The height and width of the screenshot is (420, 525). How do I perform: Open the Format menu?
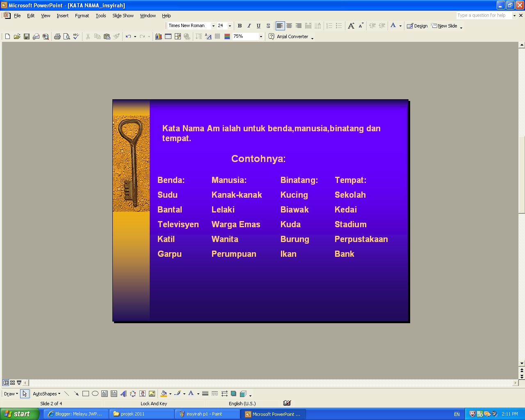(x=82, y=16)
